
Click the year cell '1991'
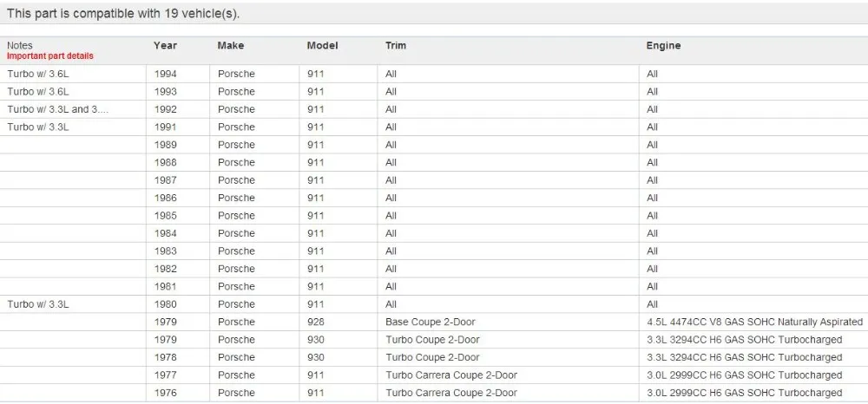[x=165, y=127]
